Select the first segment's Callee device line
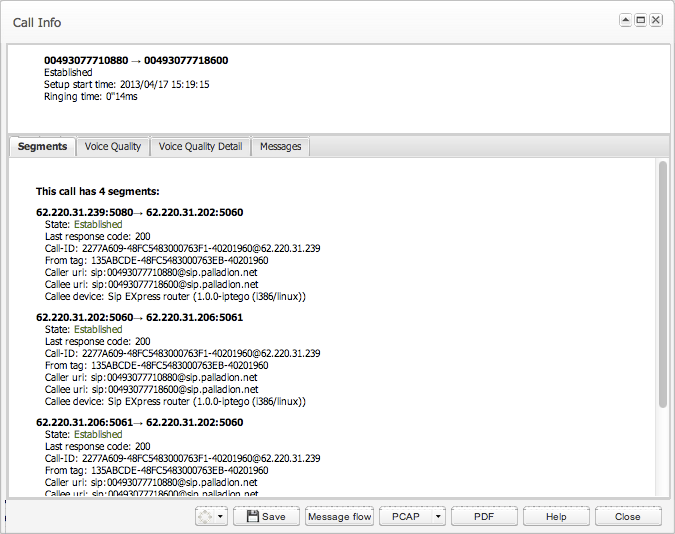Viewport: 675px width, 534px height. point(175,297)
